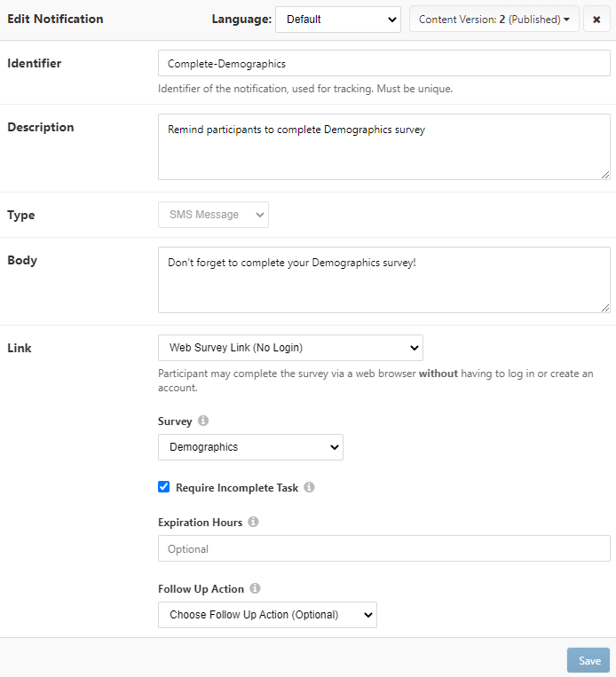Uncheck the Require Incomplete Task checkbox
The height and width of the screenshot is (677, 616).
point(164,487)
